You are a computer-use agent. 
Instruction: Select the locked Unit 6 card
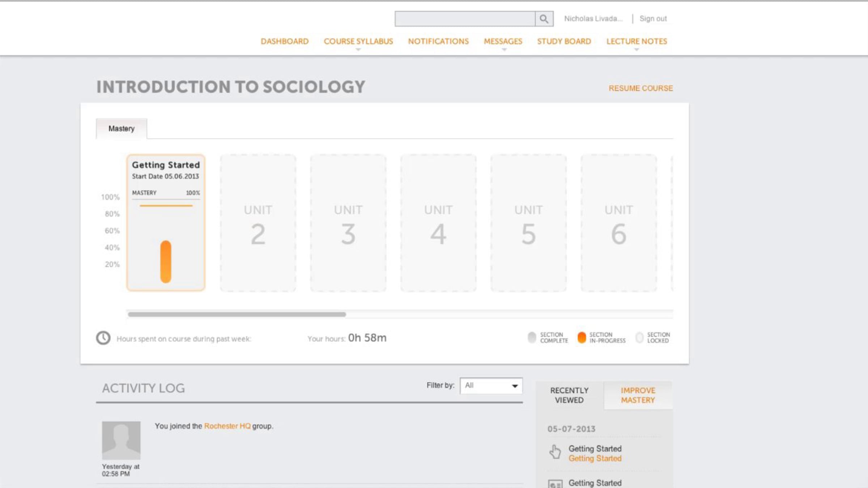619,223
